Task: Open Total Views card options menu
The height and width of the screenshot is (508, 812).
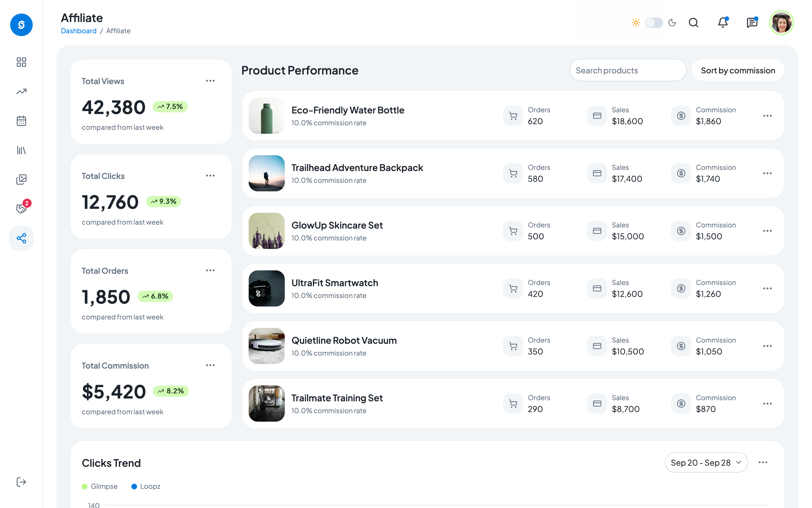Action: (x=210, y=81)
